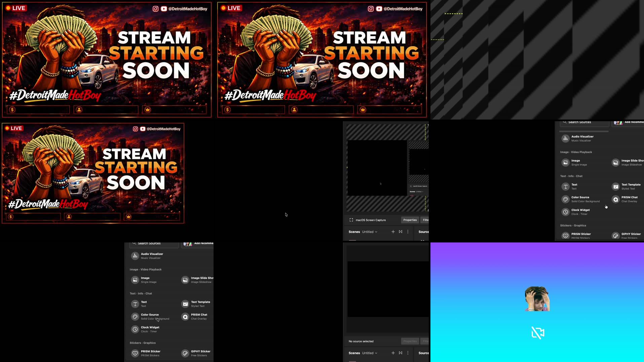This screenshot has width=644, height=362.
Task: Click the crossed-out camera icon on gradient panel
Action: click(x=538, y=333)
